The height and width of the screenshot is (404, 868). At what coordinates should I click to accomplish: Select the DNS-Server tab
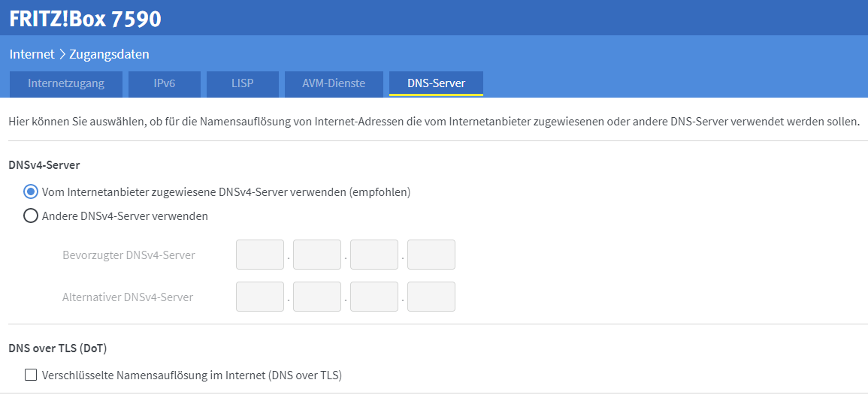point(436,83)
